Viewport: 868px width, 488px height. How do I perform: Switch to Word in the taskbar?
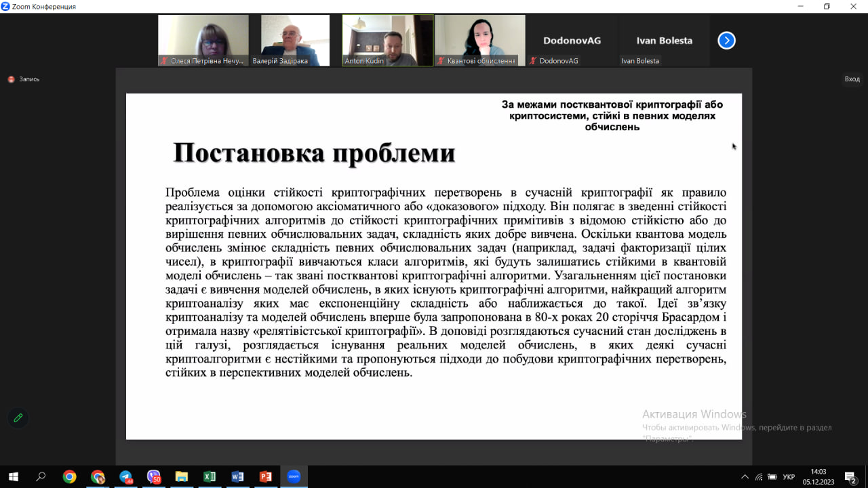tap(237, 477)
